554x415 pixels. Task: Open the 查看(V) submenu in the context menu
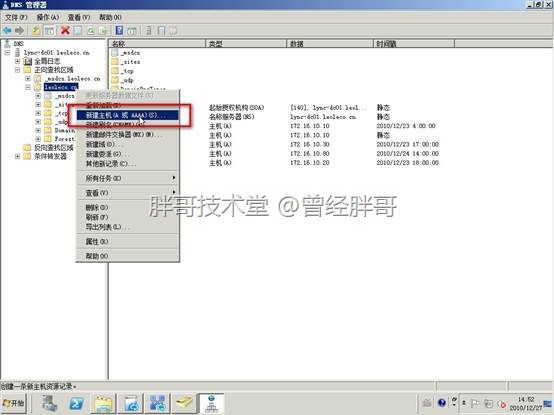pyautogui.click(x=128, y=193)
